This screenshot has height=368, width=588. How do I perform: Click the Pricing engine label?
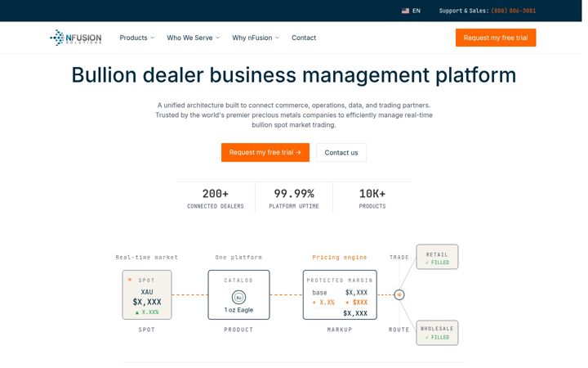(340, 258)
